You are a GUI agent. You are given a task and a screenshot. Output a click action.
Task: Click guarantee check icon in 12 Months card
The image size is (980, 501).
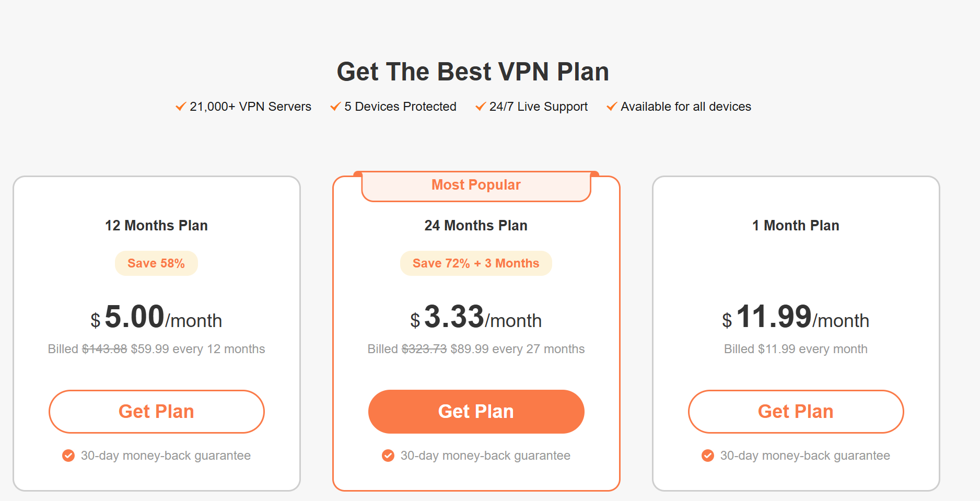point(68,456)
